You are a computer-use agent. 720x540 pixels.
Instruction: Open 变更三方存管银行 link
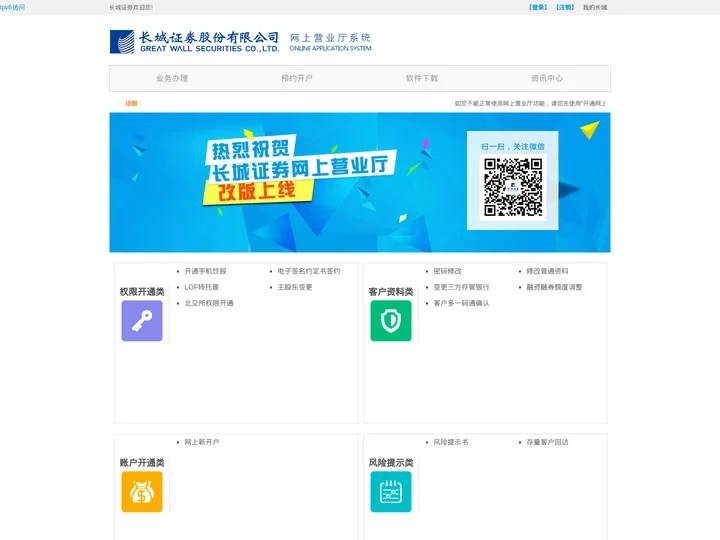pos(461,287)
